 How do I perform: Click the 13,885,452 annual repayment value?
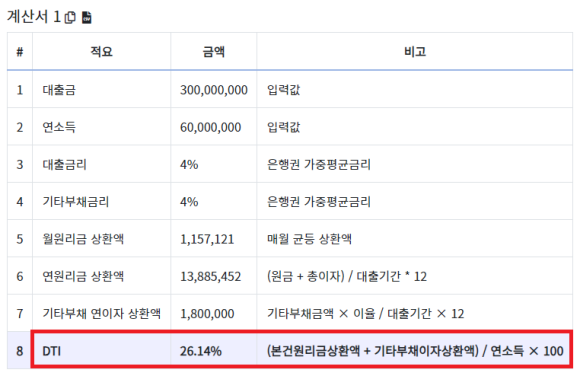coord(210,276)
